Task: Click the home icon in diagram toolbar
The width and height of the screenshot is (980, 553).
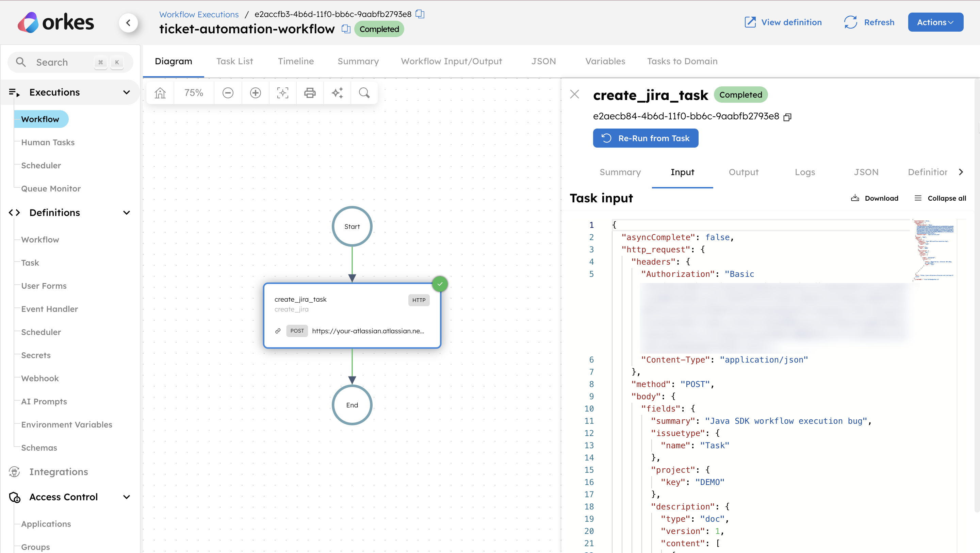Action: click(160, 93)
